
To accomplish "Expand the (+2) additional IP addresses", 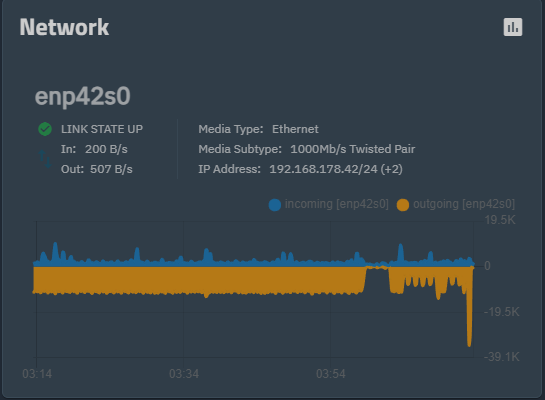I will click(391, 169).
